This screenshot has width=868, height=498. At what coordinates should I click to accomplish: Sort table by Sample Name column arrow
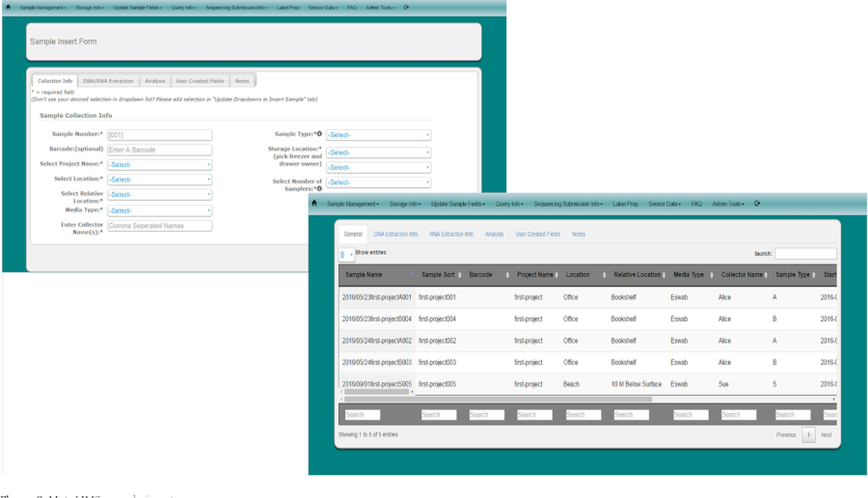412,275
